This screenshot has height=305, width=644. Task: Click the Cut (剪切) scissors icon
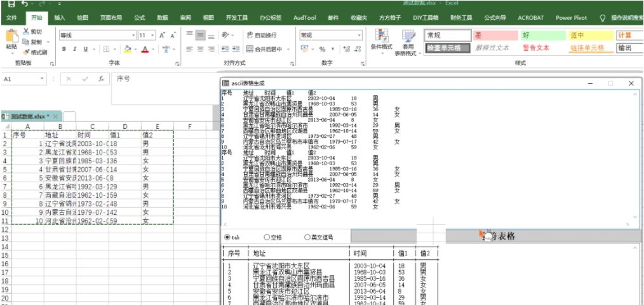[x=26, y=32]
